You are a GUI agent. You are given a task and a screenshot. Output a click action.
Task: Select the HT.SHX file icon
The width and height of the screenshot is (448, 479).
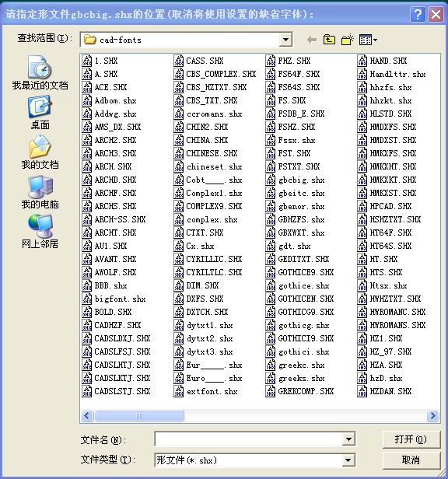click(x=362, y=259)
